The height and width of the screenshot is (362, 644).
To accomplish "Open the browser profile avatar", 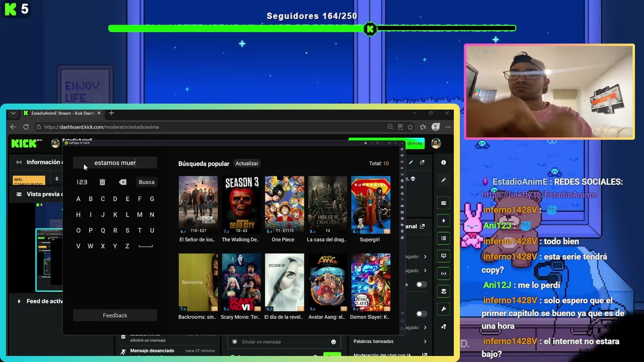I will 436,127.
